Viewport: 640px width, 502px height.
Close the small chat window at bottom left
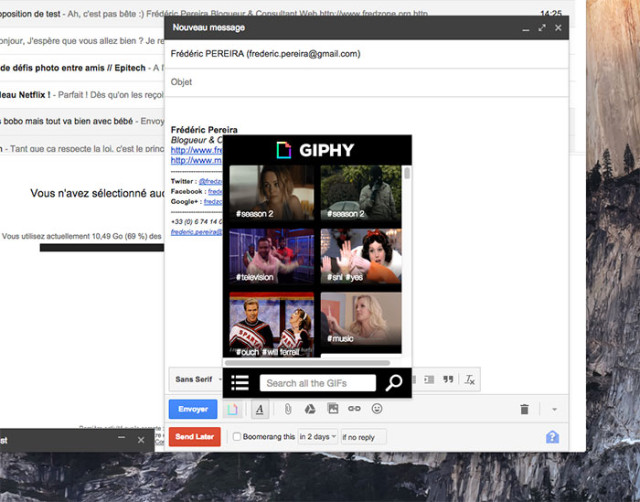point(141,440)
